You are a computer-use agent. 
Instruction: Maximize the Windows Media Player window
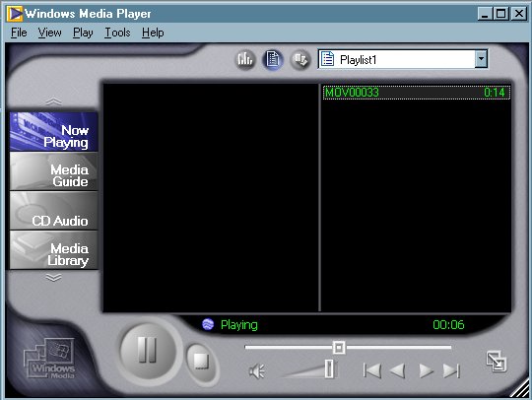click(500, 14)
